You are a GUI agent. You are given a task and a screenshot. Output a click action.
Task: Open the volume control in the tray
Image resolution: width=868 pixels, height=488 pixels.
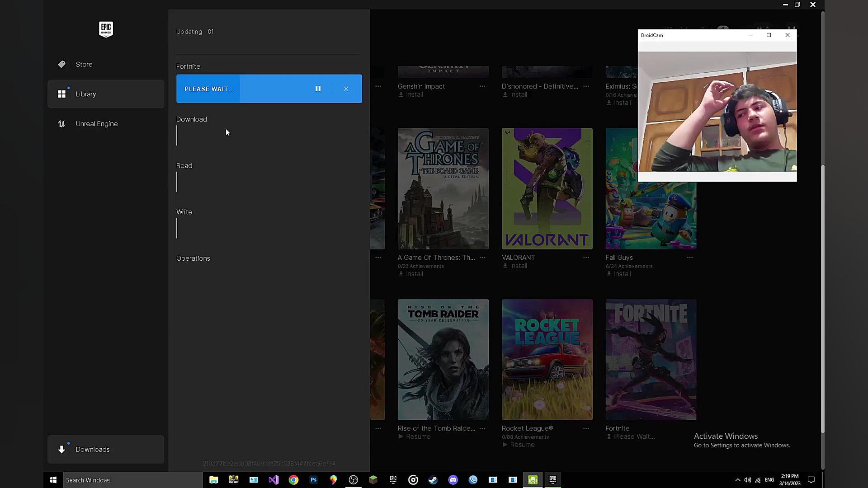pyautogui.click(x=747, y=480)
